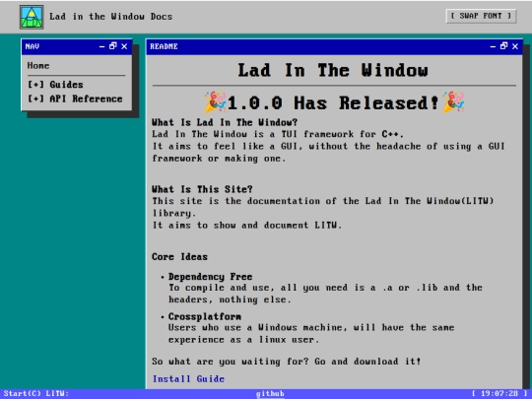The width and height of the screenshot is (532, 399).
Task: Click the Lad In The Window heading
Action: [333, 71]
